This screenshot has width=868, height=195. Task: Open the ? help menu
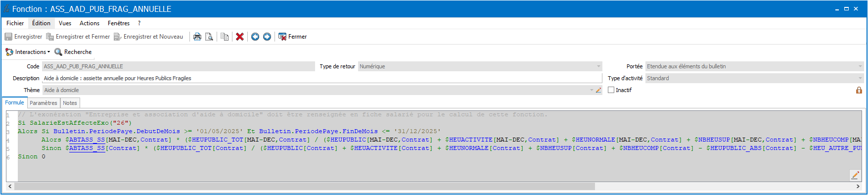coord(139,23)
